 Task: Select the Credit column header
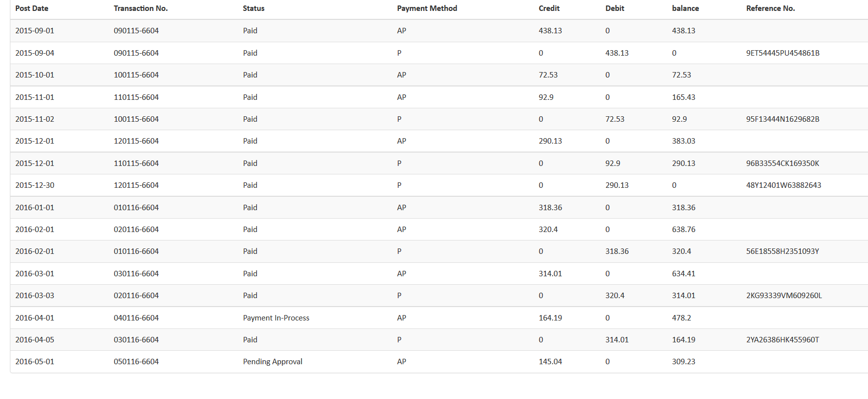coord(549,8)
